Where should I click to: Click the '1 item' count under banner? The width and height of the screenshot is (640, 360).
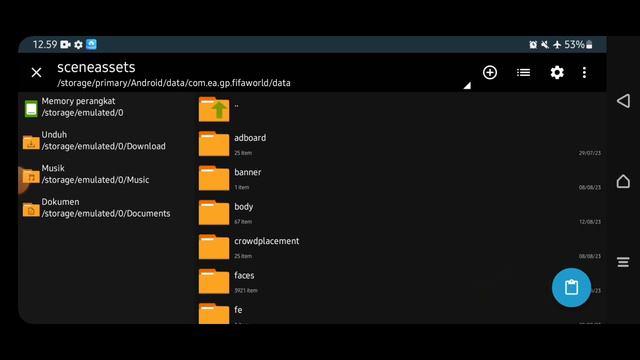[x=242, y=187]
